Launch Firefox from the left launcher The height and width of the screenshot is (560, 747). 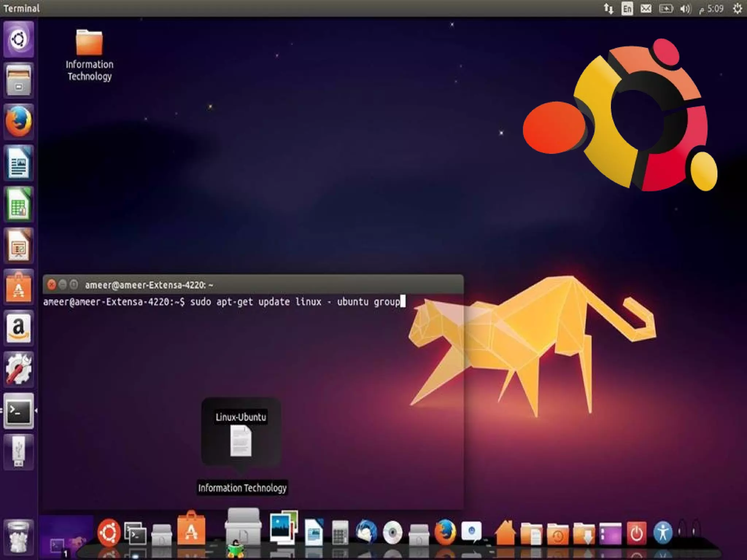point(19,121)
